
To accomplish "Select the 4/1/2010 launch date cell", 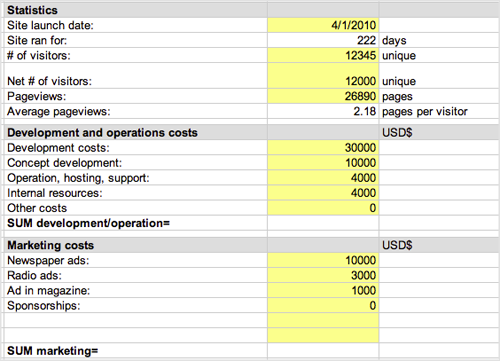I will (x=323, y=25).
